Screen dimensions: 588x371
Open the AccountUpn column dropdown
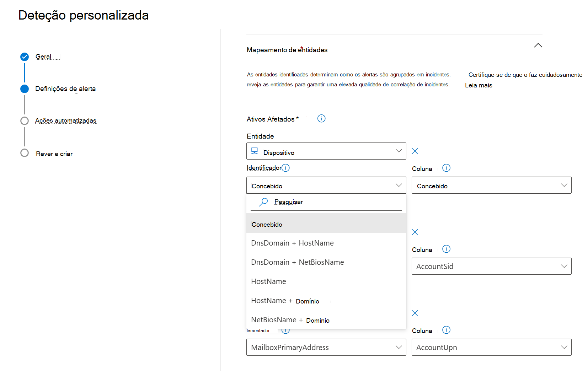click(491, 347)
